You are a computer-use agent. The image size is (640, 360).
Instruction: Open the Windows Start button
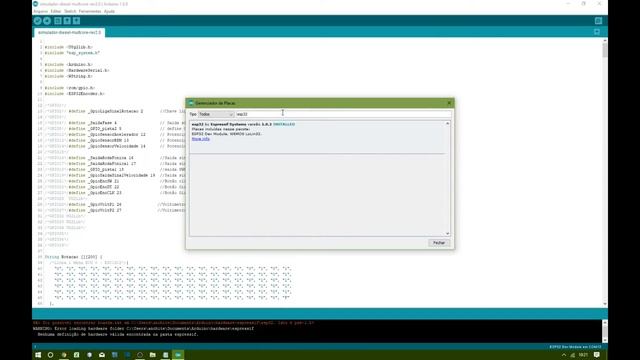(38, 355)
